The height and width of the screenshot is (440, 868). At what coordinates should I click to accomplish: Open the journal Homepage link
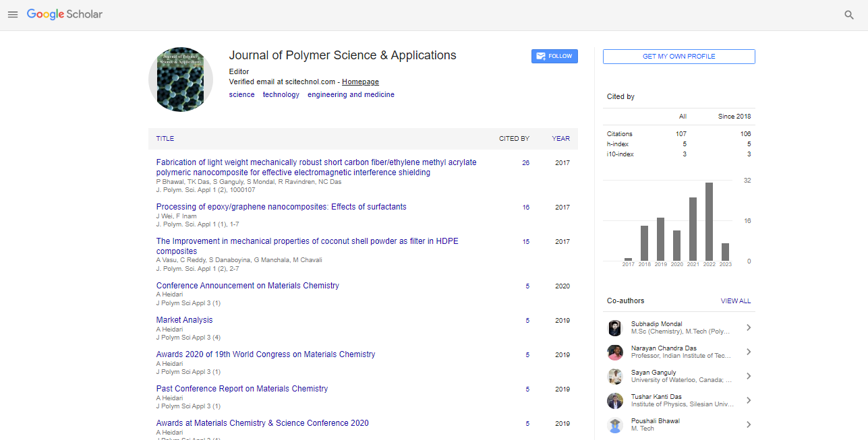point(360,82)
